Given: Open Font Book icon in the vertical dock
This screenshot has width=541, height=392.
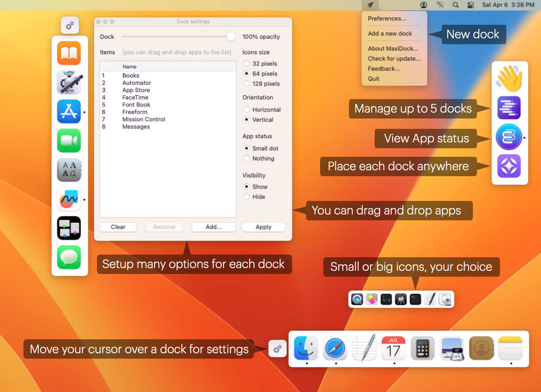Looking at the screenshot, I should point(69,170).
